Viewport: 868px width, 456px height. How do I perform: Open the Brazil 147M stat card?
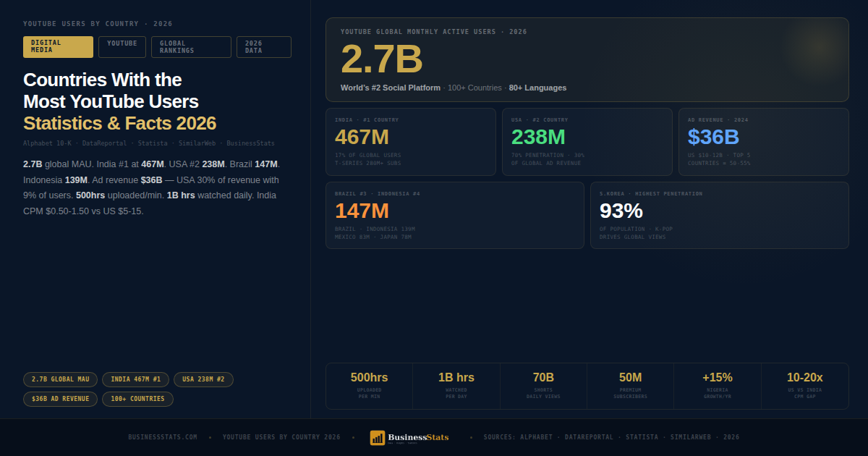pos(454,215)
